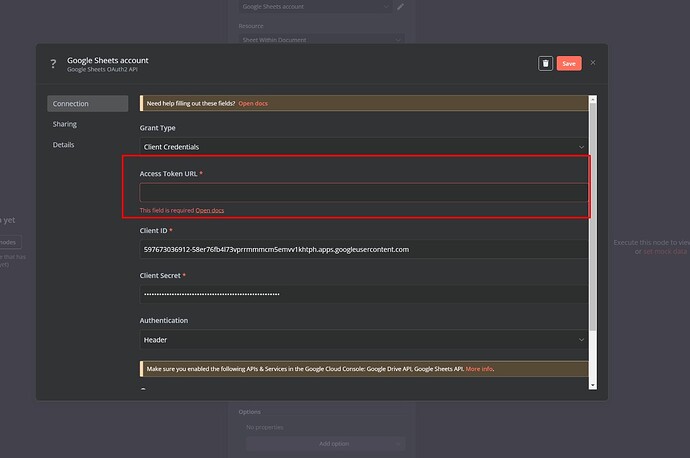690x458 pixels.
Task: Click scrollbar down arrow in dialog
Action: tap(593, 385)
